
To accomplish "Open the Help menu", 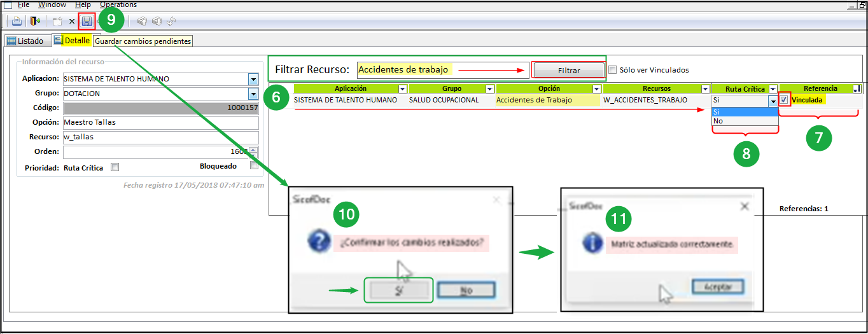I will 83,4.
